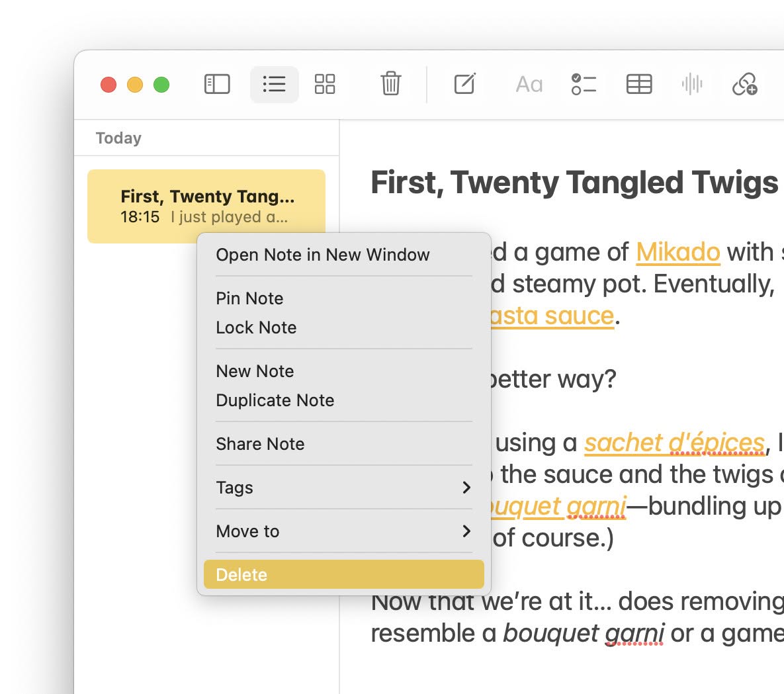Click the 'd steamy pot. Eventually,' text line
The width and height of the screenshot is (784, 694).
click(x=632, y=284)
